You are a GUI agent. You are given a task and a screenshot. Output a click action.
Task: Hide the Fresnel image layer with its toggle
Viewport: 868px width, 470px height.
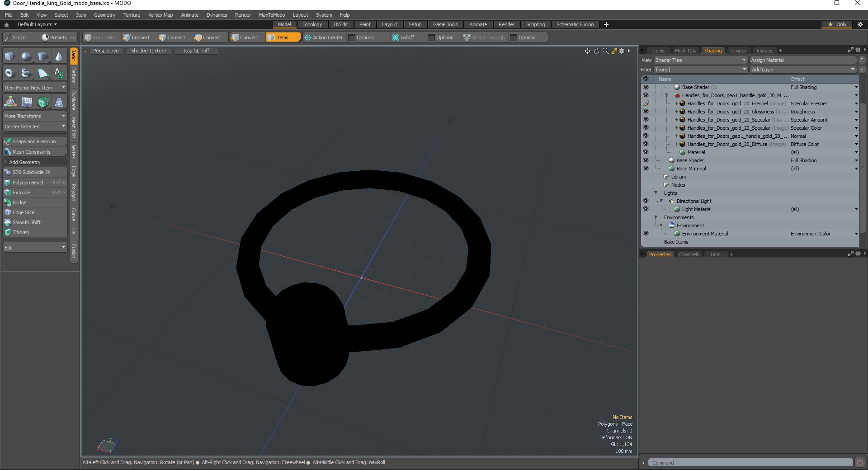click(646, 103)
